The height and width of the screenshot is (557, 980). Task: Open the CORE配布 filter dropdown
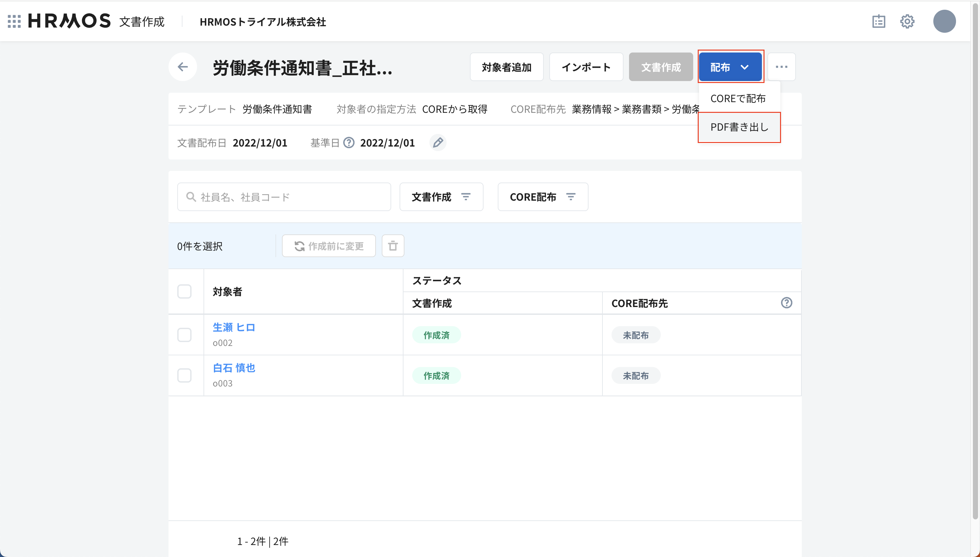click(x=542, y=197)
